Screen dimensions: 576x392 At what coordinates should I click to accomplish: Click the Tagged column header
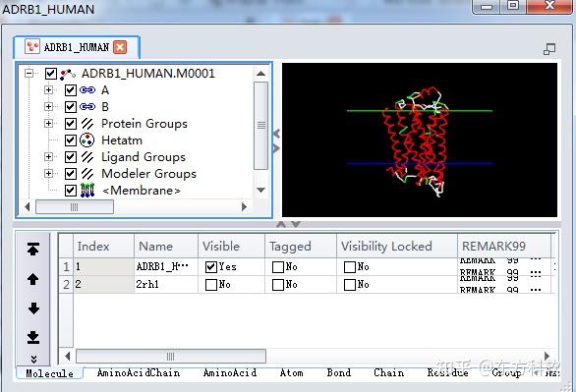(301, 247)
